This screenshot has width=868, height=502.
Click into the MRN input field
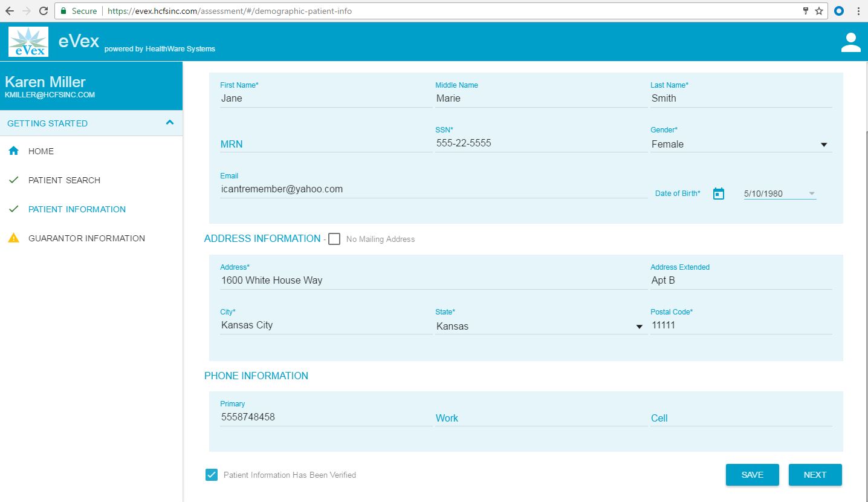tap(325, 144)
